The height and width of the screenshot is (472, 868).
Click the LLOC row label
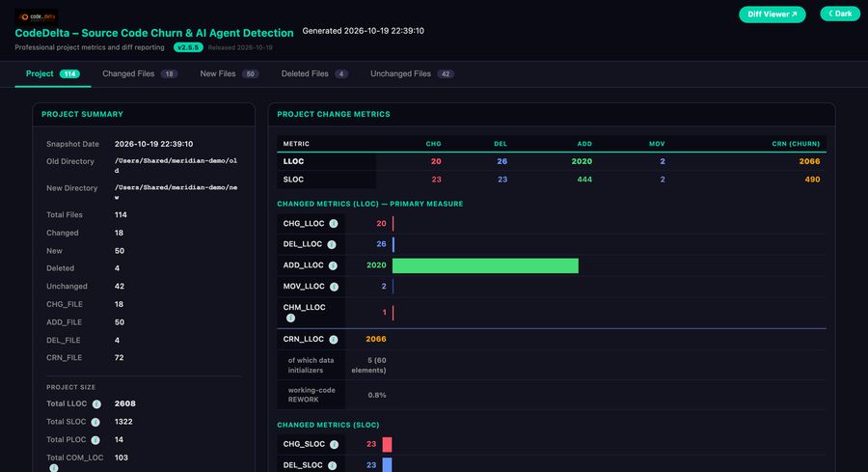click(293, 161)
